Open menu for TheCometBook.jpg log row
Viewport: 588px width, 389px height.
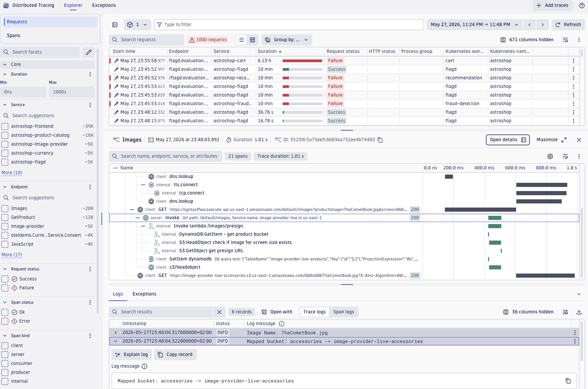pos(575,333)
